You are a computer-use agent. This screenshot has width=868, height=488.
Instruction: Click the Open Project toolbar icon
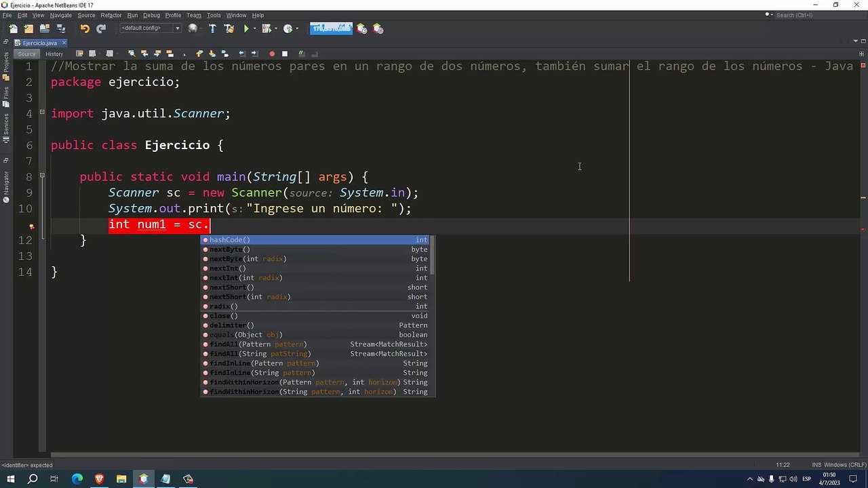point(45,28)
